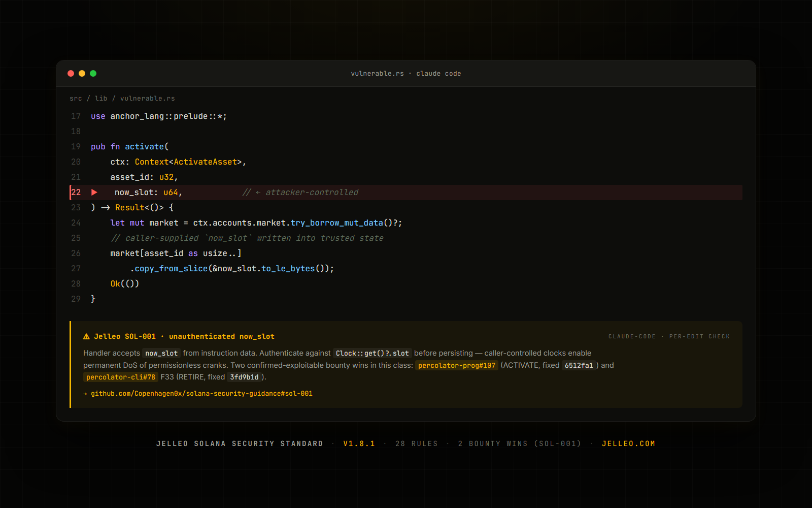Screen dimensions: 812x508
Task: Click the 'Clock::get()?.slot' code chip
Action: [x=372, y=354]
